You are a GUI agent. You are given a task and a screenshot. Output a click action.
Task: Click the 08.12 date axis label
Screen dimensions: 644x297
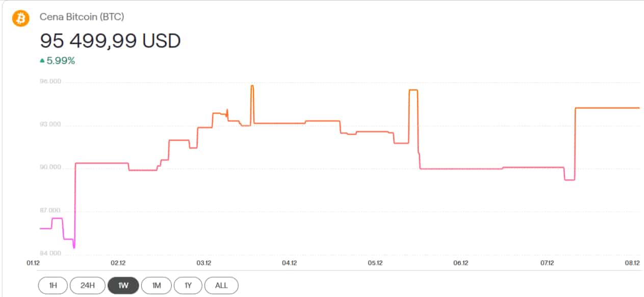[x=632, y=263]
